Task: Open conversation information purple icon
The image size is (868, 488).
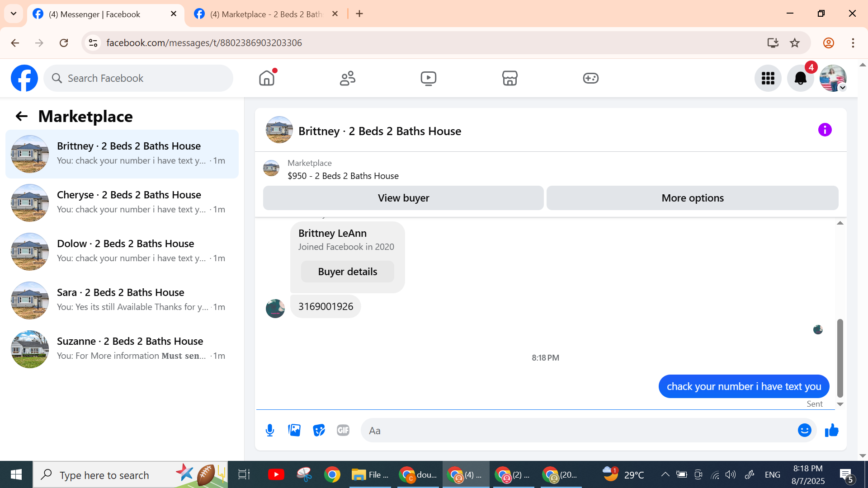Action: coord(825,130)
